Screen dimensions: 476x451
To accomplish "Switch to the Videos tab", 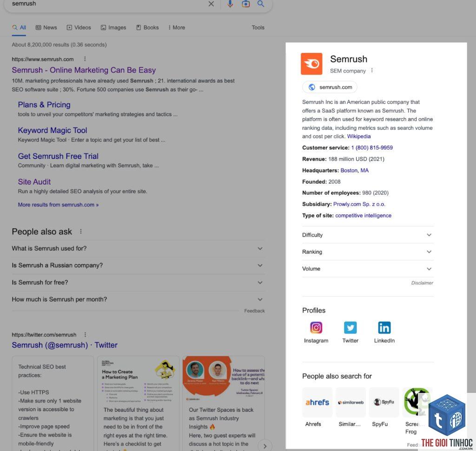I will (79, 27).
